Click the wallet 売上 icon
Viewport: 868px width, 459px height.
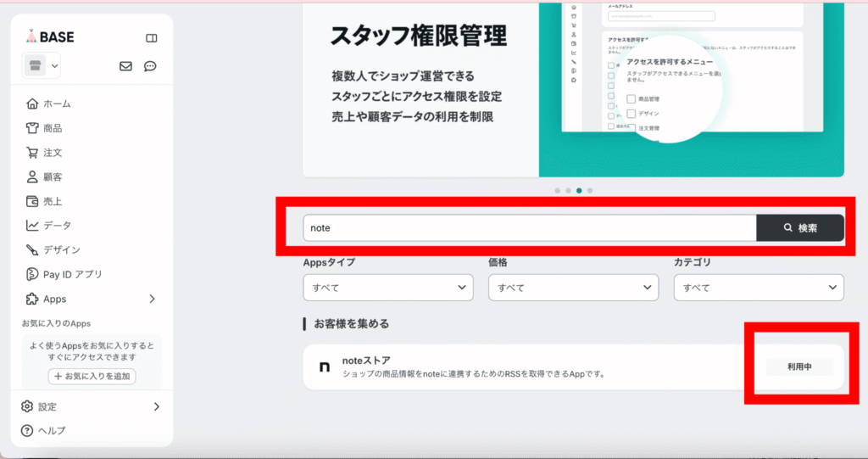(32, 201)
